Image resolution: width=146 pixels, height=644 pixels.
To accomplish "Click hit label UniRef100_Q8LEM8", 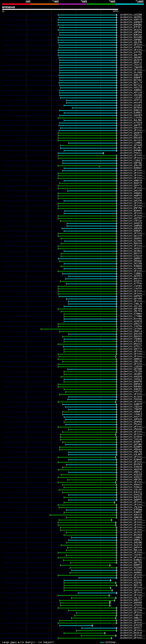I will (131, 42).
